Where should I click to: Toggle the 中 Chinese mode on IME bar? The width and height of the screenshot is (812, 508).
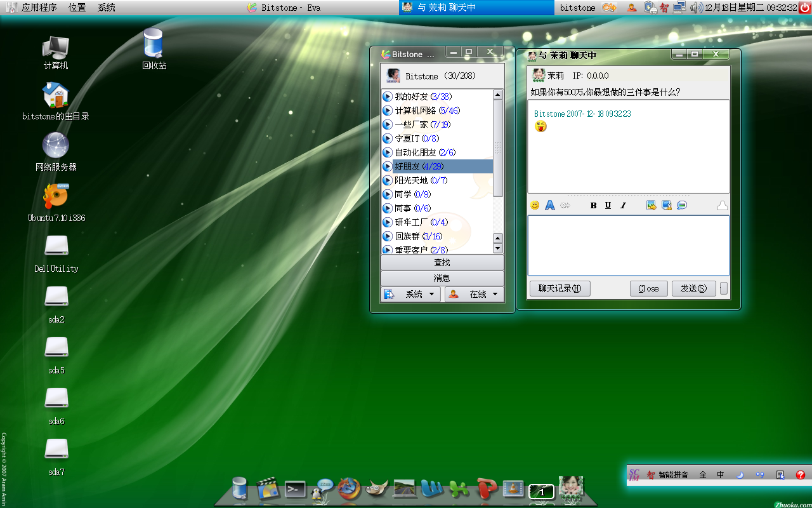tap(721, 475)
